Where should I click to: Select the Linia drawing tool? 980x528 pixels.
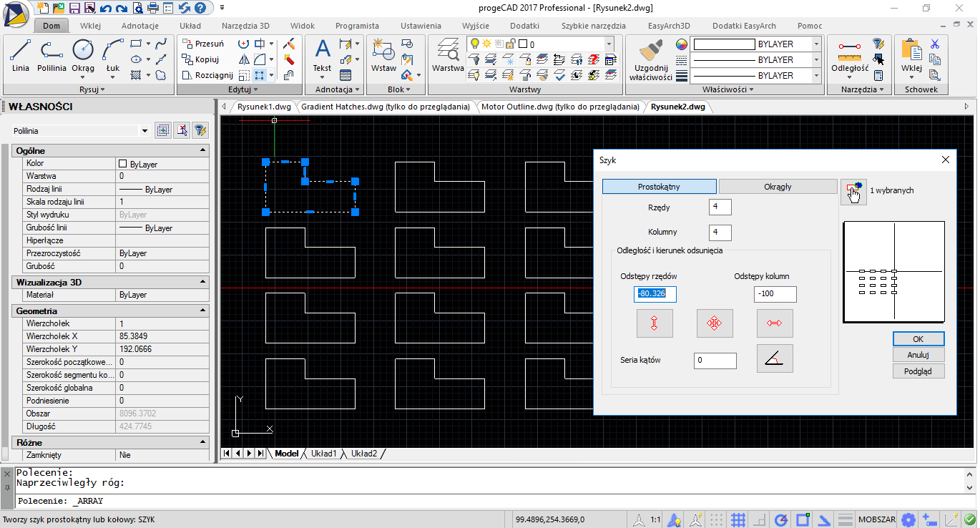[x=21, y=56]
